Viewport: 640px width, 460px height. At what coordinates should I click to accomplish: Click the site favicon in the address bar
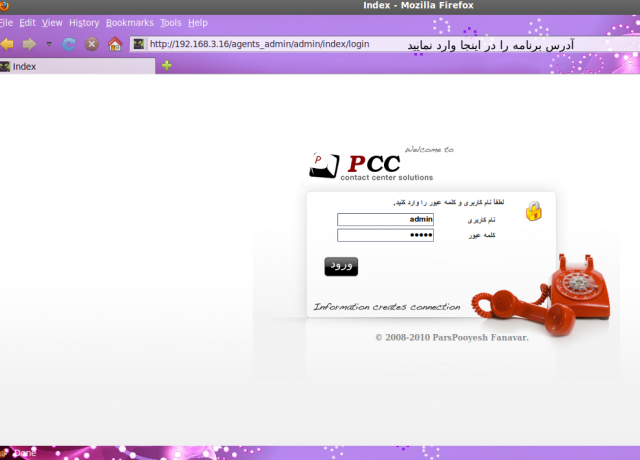point(139,44)
